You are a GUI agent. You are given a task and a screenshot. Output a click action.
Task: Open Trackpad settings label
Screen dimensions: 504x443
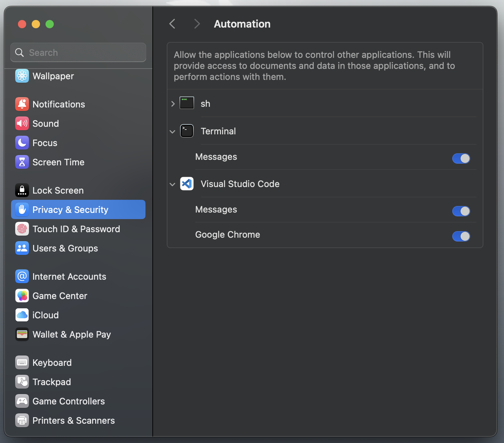pos(52,382)
